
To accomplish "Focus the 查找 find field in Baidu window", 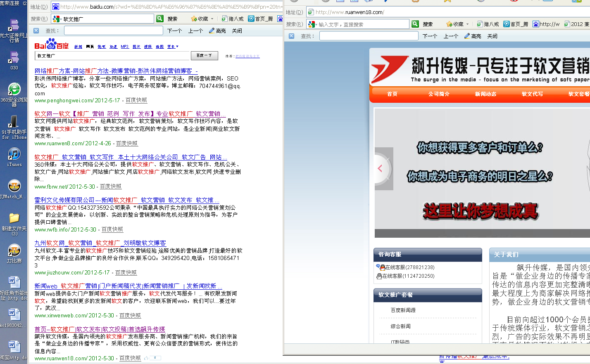I will [x=114, y=31].
